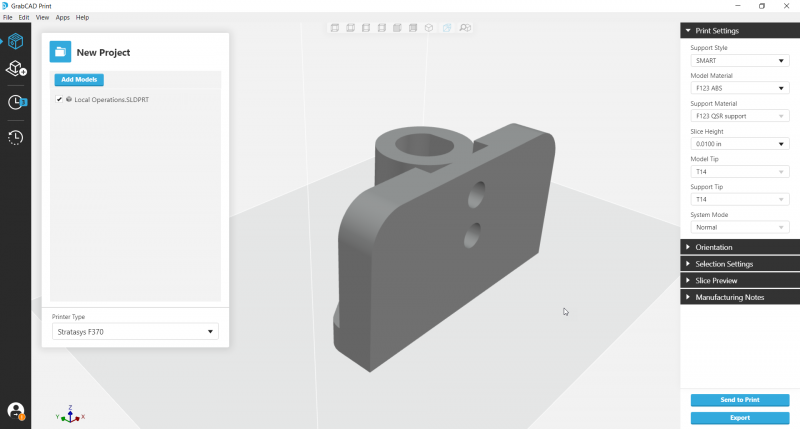Screen dimensions: 800x429
Task: Click the New Project title text
Action: pyautogui.click(x=103, y=53)
